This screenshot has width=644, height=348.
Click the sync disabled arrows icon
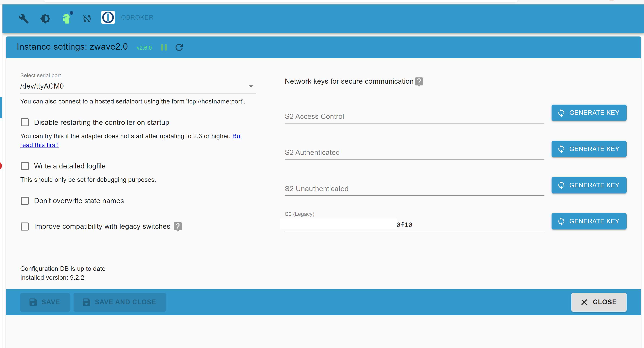87,18
